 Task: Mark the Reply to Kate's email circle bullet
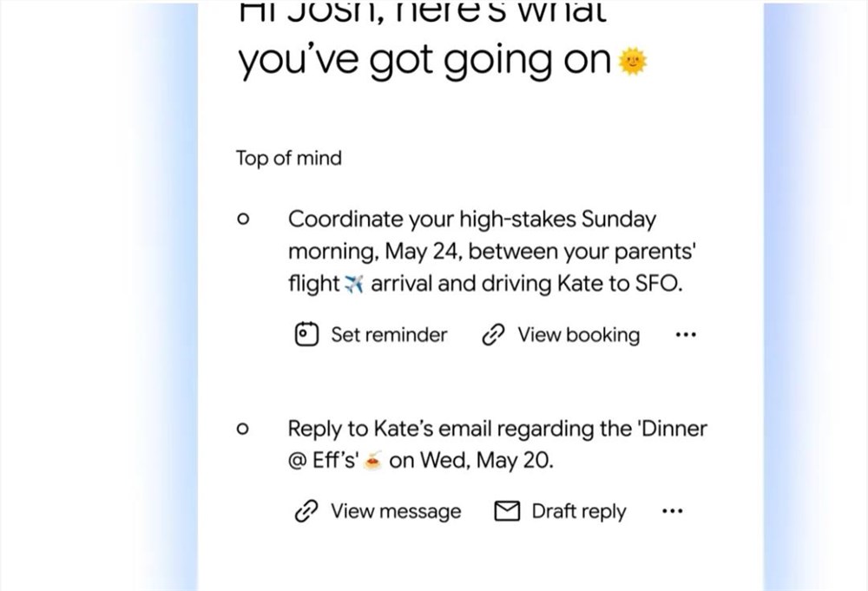coord(242,429)
